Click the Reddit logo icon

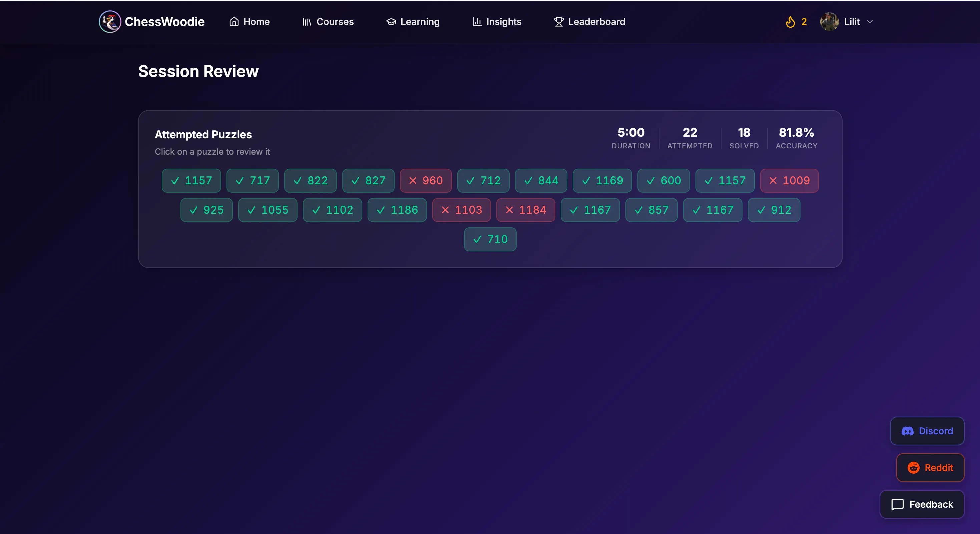tap(913, 467)
